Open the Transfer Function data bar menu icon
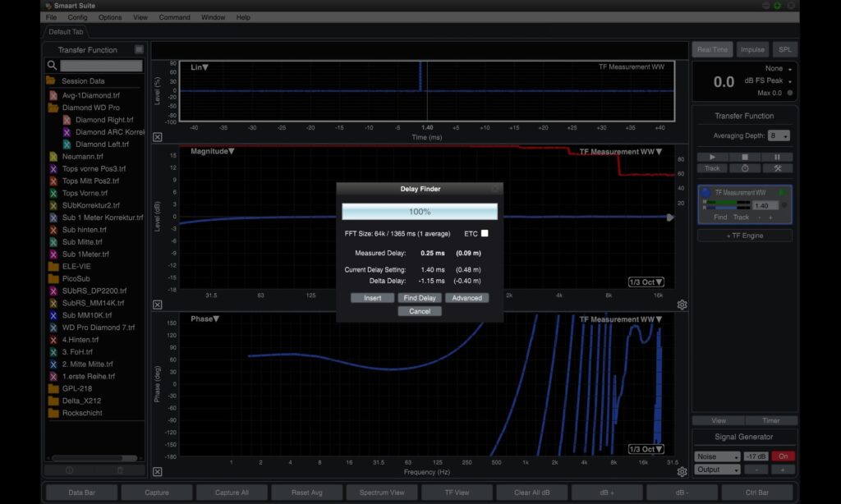Viewport: 841px width, 504px height. click(x=139, y=49)
